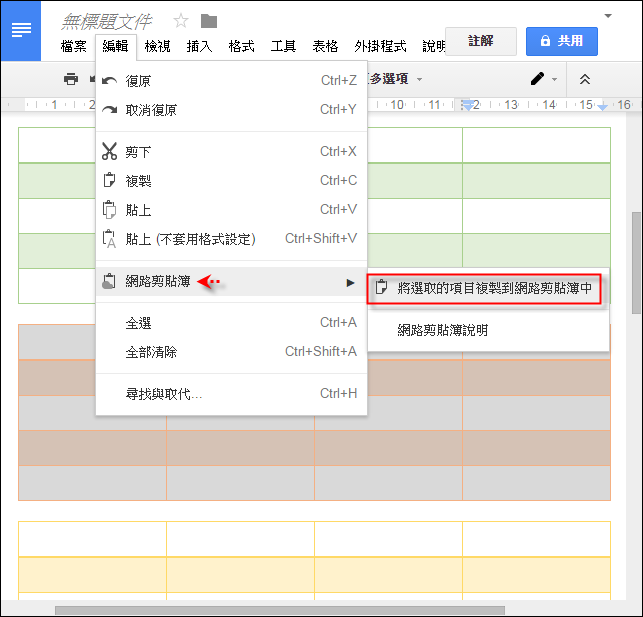643x617 pixels.
Task: Select 取消復原 menu entry
Action: point(231,110)
